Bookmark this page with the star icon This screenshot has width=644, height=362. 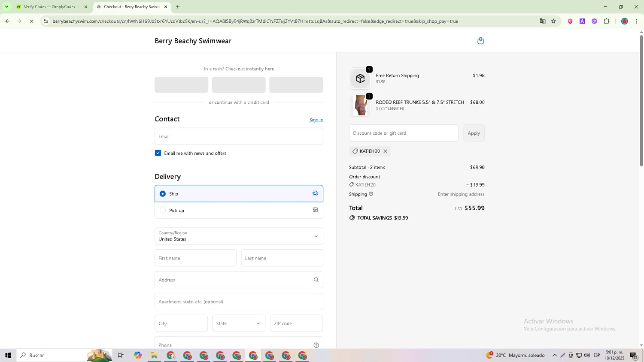pos(553,21)
